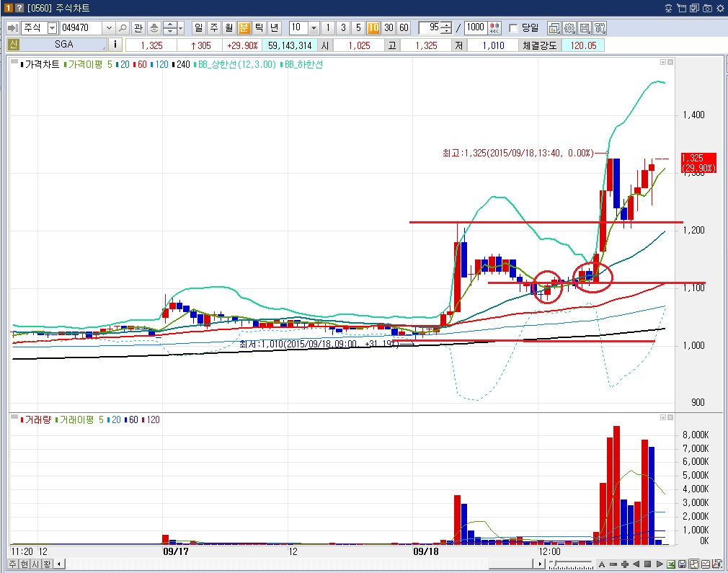The width and height of the screenshot is (728, 573).
Task: Click the Excel export icon at bottom
Action: click(671, 564)
